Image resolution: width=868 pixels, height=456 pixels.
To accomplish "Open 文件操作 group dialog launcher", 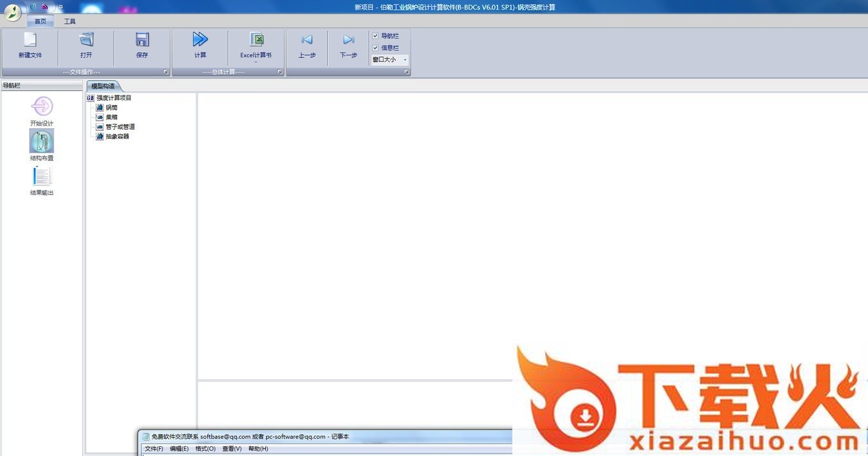I will point(166,72).
